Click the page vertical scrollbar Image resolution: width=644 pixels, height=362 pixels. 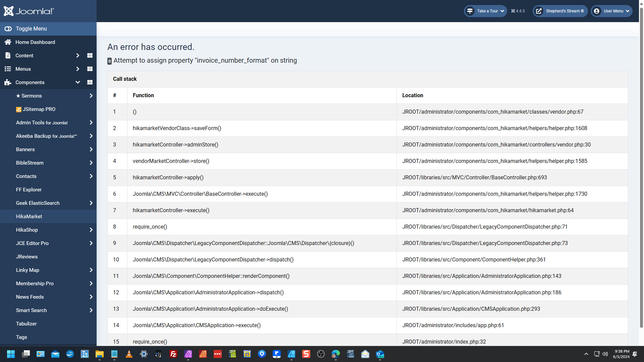pos(641,168)
